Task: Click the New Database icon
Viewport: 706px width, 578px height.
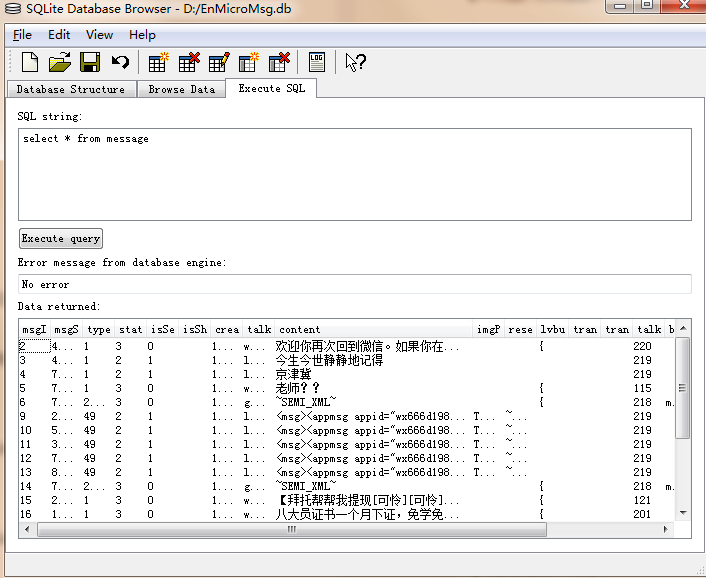Action: 30,62
